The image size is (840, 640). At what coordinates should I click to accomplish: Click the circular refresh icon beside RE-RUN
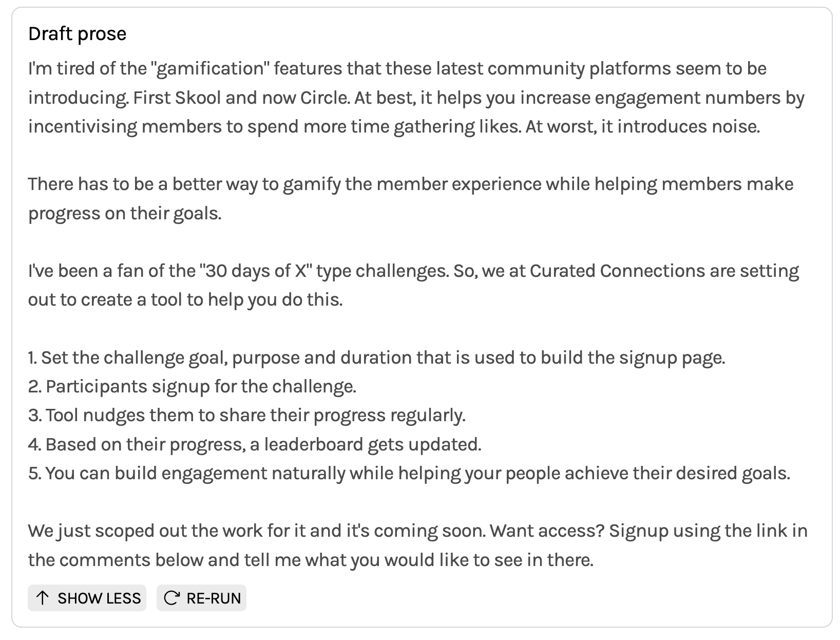tap(171, 598)
